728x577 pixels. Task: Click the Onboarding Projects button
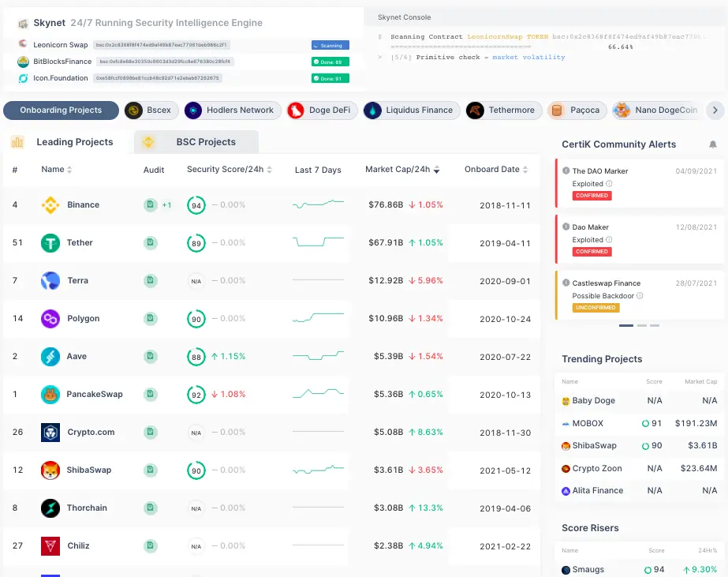pos(61,111)
